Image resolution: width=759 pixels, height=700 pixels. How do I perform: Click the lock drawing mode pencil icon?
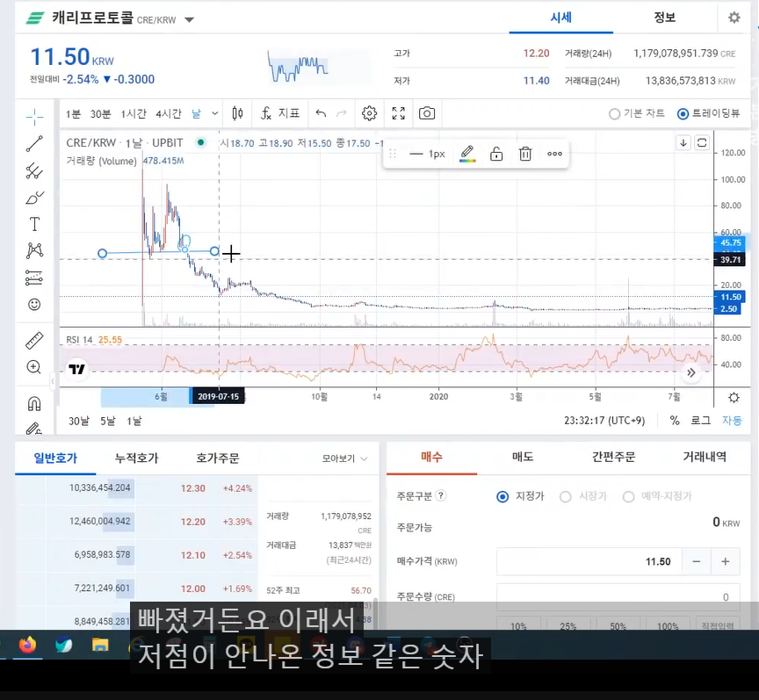coord(34,428)
